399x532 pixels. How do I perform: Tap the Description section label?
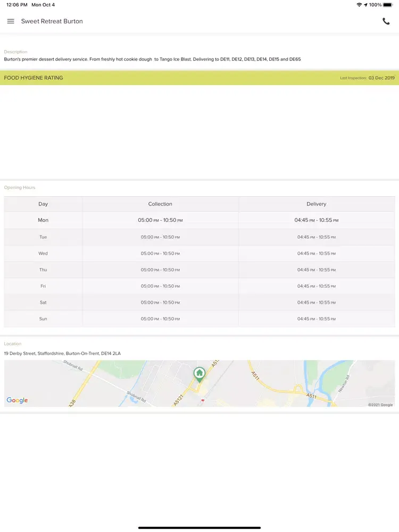[15, 52]
